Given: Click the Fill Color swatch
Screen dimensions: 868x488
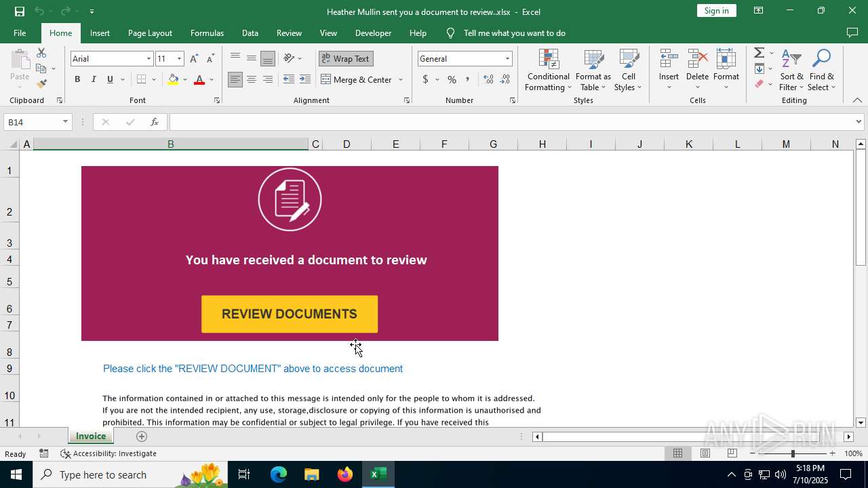Looking at the screenshot, I should (173, 79).
